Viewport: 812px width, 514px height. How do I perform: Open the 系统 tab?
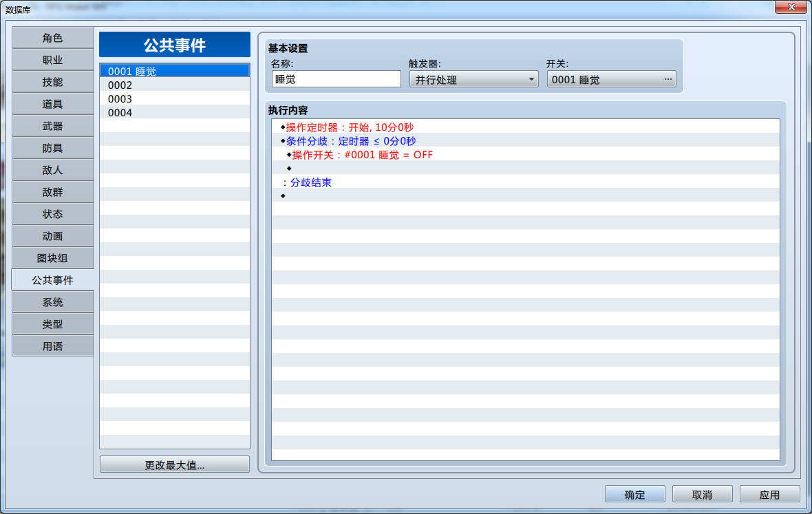coord(52,302)
